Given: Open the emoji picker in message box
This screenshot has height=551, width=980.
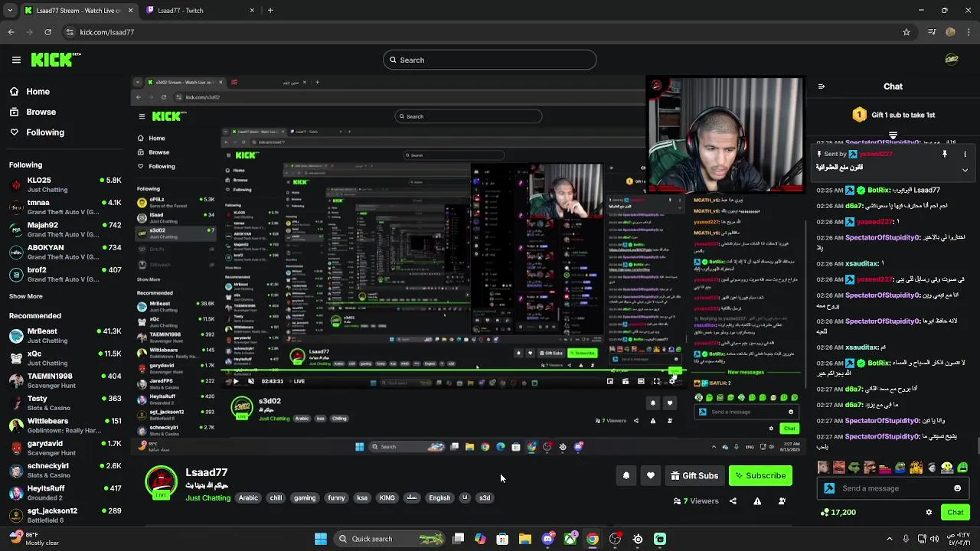Looking at the screenshot, I should click(x=957, y=488).
